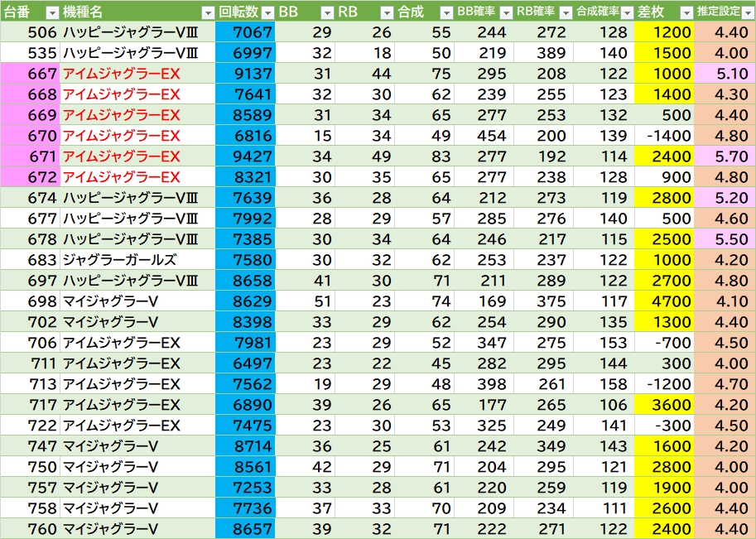This screenshot has width=756, height=539.
Task: Select the BB確率 cell showing 169
Action: [x=484, y=301]
